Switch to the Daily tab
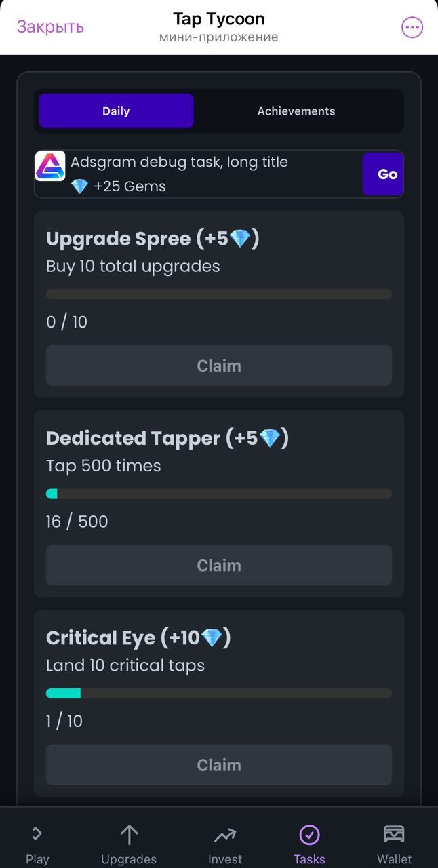 coord(116,111)
